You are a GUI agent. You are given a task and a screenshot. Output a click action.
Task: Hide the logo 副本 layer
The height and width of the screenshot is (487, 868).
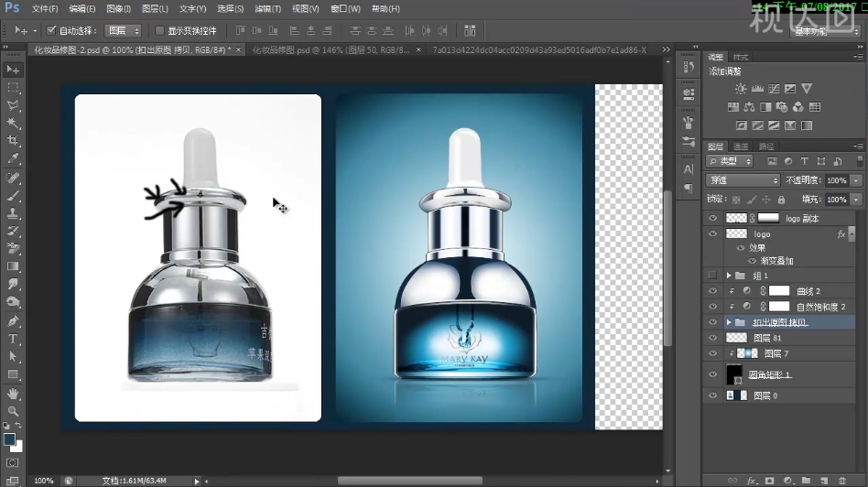point(712,218)
